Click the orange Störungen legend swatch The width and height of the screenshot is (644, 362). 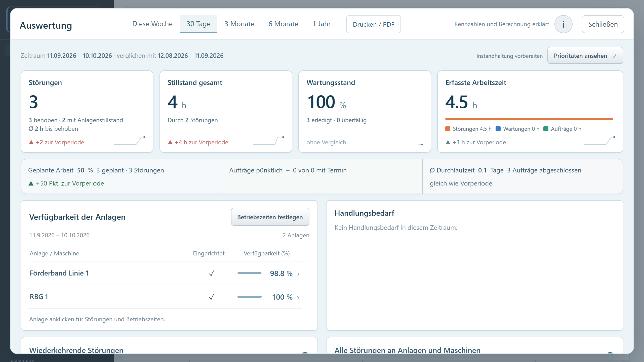448,129
